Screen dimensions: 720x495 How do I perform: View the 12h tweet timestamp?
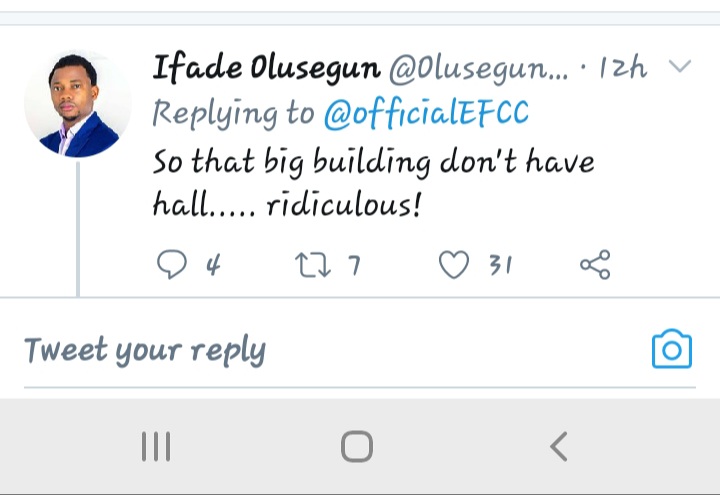(621, 68)
